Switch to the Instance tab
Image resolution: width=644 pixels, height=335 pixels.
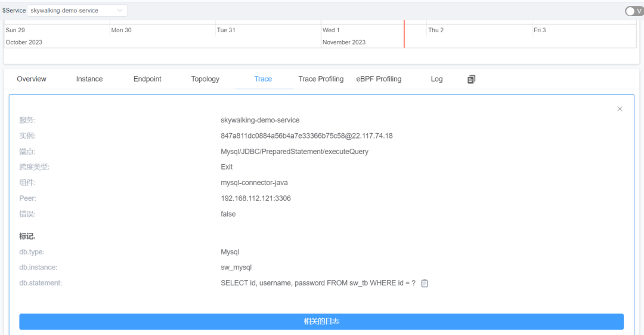click(x=89, y=79)
